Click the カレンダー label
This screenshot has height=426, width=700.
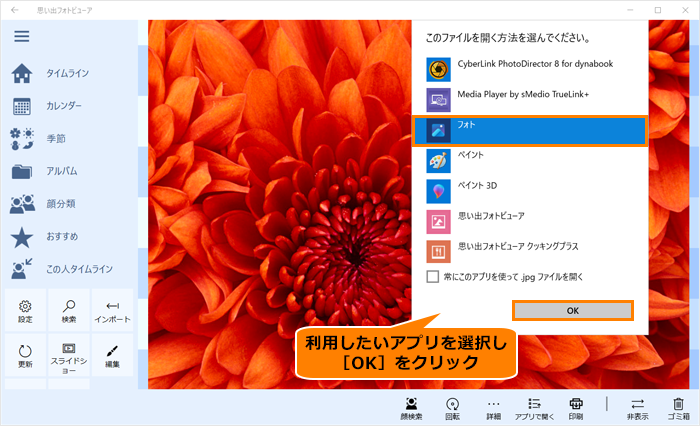coord(64,106)
